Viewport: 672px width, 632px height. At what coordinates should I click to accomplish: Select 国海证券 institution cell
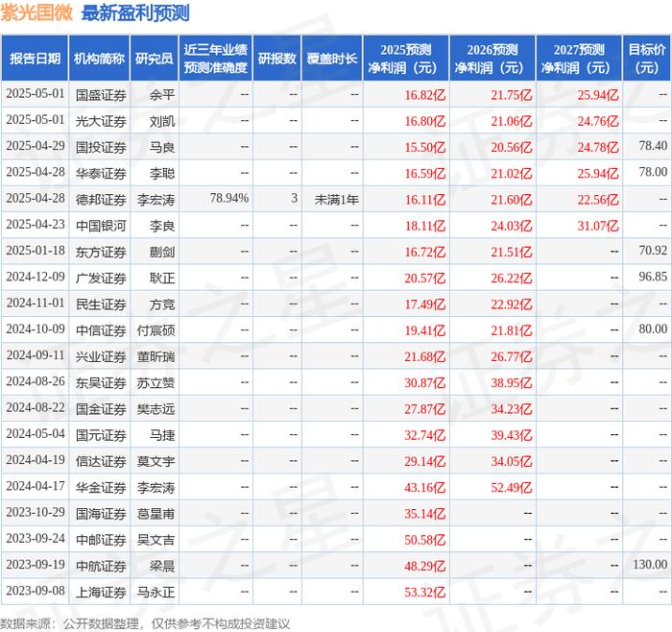(x=101, y=514)
